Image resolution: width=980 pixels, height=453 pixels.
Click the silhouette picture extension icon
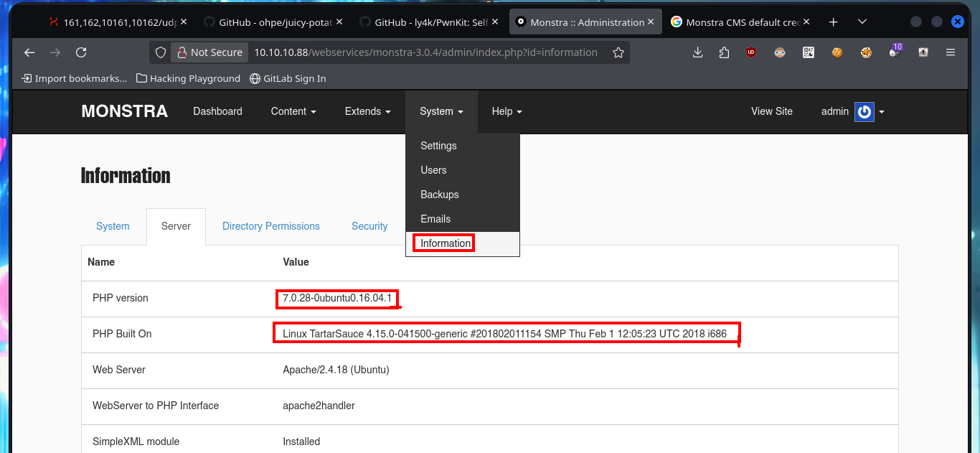pyautogui.click(x=923, y=52)
